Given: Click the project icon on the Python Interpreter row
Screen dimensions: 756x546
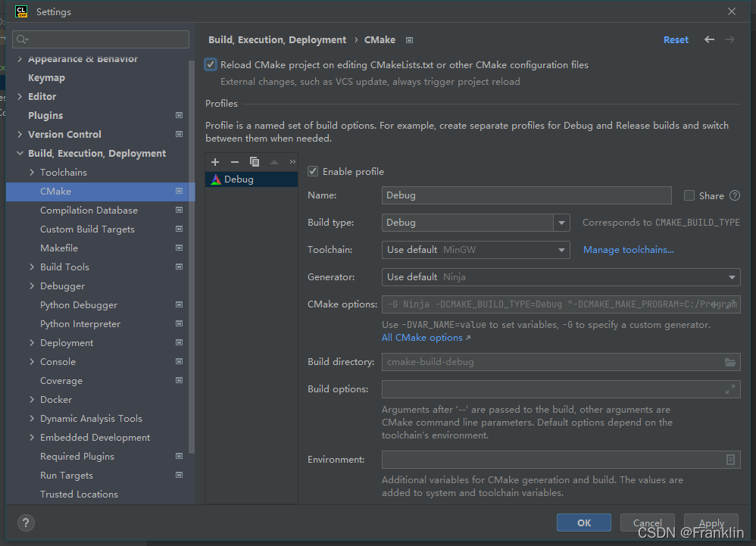Looking at the screenshot, I should (x=179, y=323).
